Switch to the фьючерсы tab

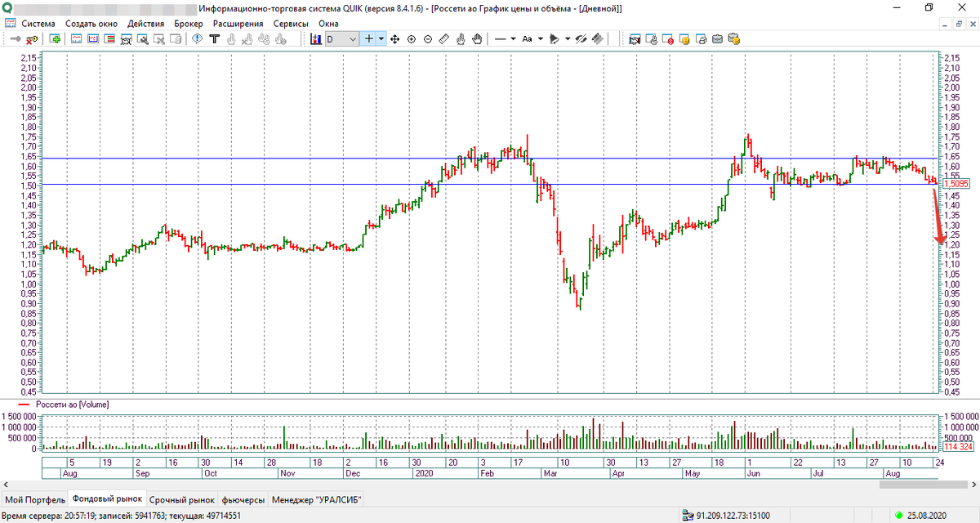[243, 499]
